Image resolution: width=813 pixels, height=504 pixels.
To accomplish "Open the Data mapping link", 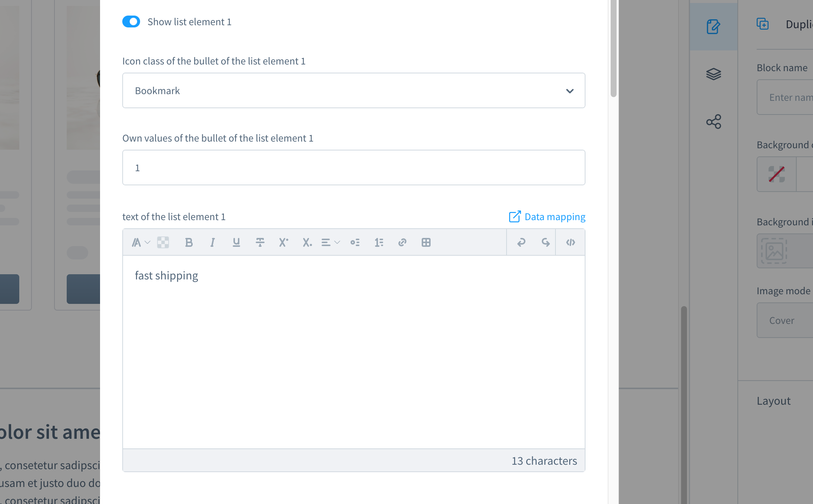I will (x=547, y=216).
